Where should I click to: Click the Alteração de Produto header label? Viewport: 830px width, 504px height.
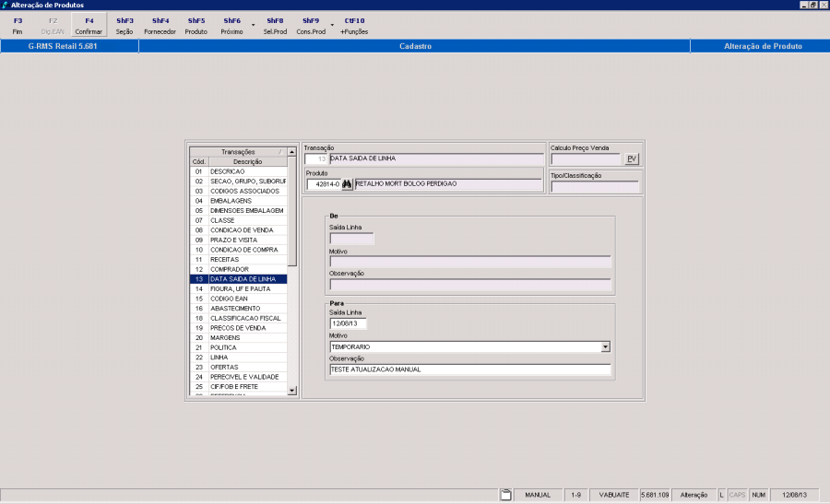click(763, 46)
